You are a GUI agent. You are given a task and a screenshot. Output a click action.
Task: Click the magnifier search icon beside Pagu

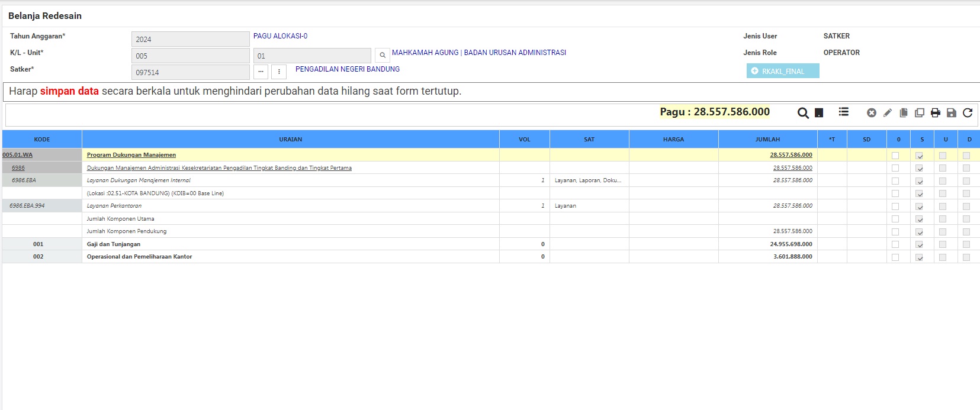coord(803,113)
